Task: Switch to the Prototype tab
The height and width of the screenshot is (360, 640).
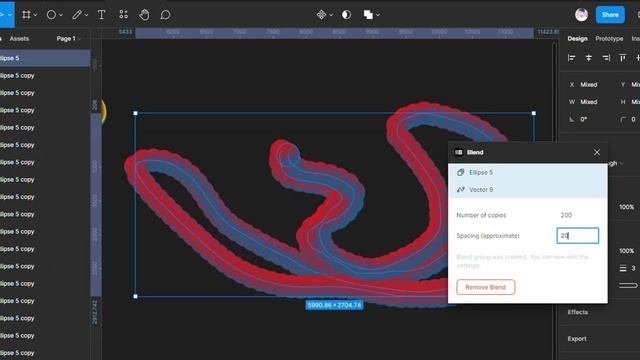Action: 609,38
